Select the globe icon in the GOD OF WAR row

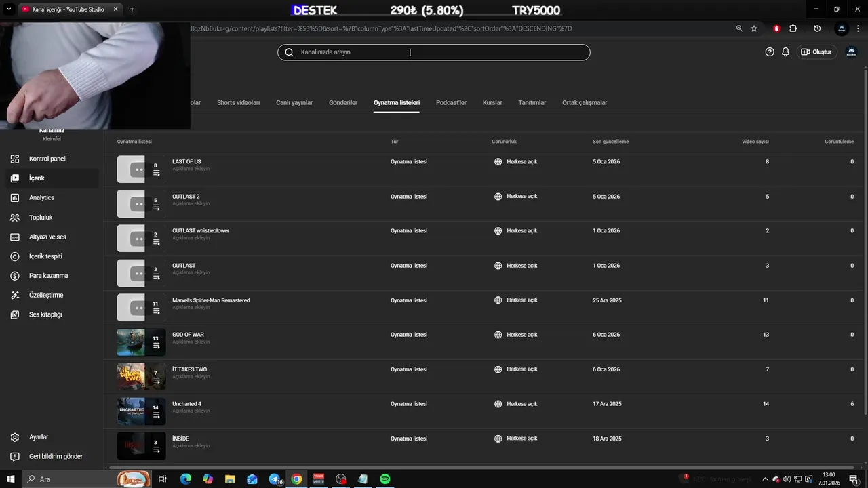pyautogui.click(x=498, y=335)
